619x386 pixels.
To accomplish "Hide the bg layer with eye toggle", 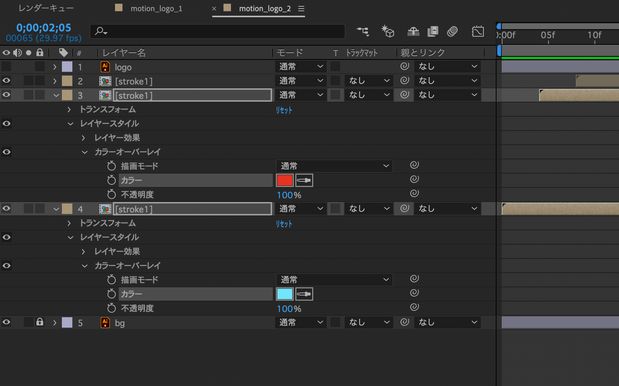I will pos(6,322).
